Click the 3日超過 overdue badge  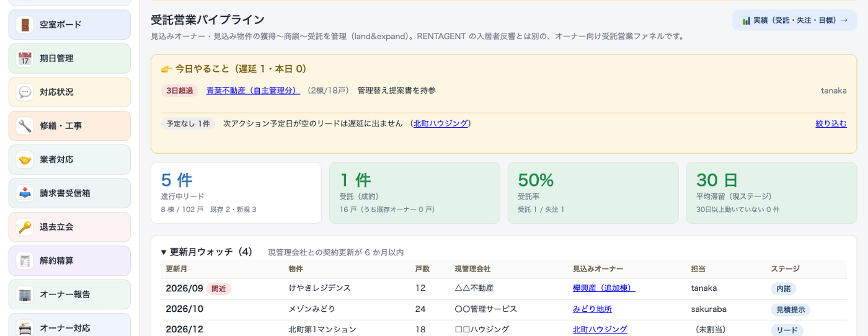tap(180, 91)
